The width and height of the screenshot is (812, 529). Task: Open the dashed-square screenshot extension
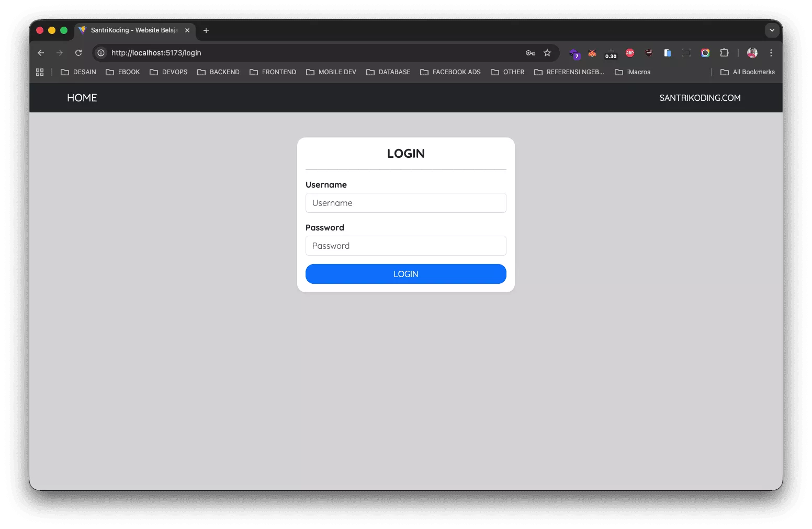(x=686, y=53)
